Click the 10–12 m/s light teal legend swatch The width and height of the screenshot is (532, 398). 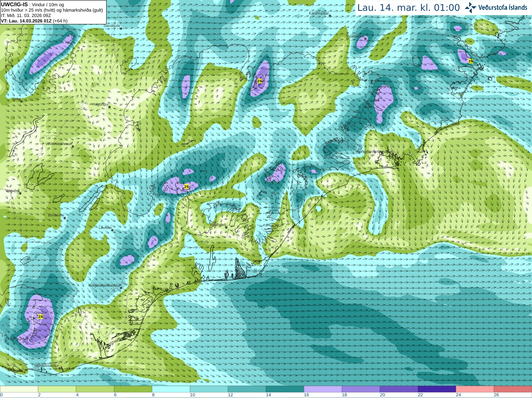pos(209,389)
